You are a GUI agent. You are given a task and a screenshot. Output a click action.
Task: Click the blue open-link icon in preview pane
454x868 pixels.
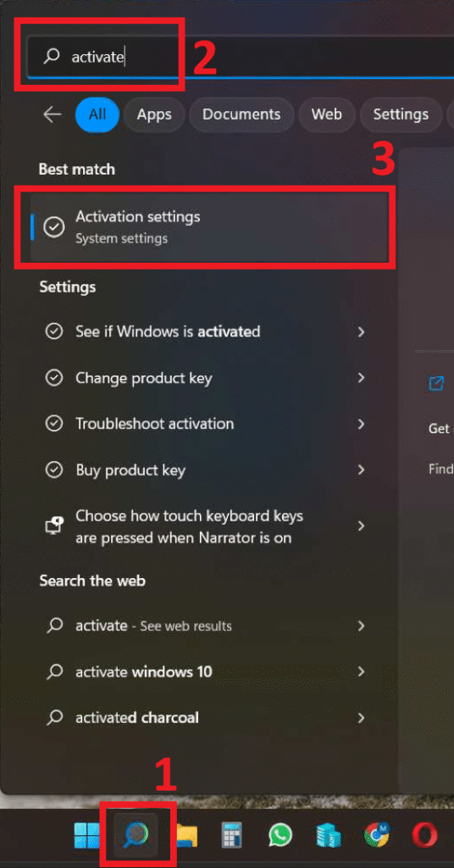click(436, 383)
